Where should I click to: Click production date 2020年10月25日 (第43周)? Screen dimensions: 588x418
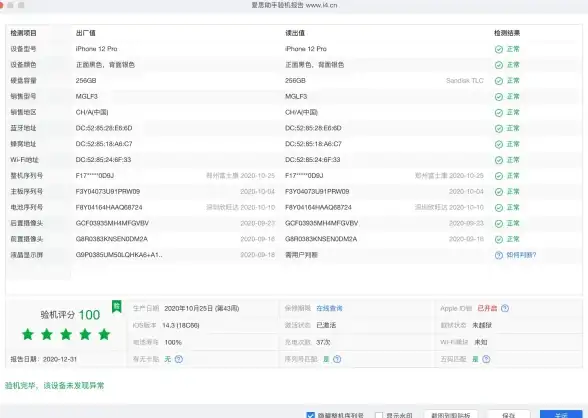(201, 308)
